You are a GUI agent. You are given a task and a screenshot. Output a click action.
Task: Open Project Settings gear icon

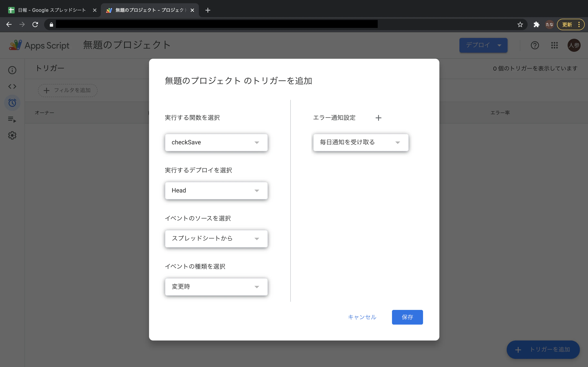pos(12,135)
